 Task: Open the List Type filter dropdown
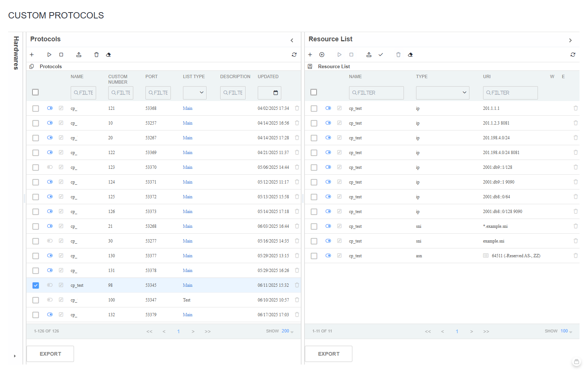pyautogui.click(x=194, y=93)
